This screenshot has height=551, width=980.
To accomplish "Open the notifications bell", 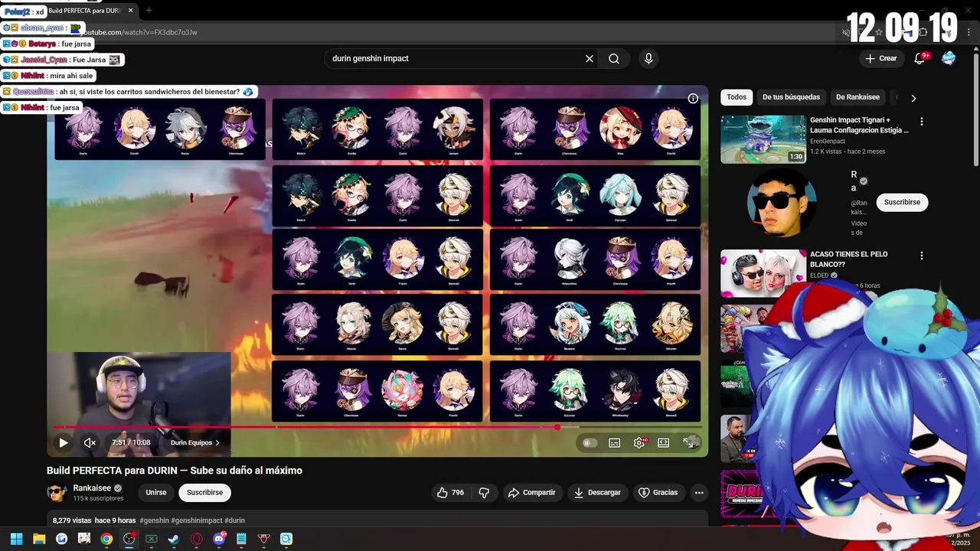I will pyautogui.click(x=920, y=58).
